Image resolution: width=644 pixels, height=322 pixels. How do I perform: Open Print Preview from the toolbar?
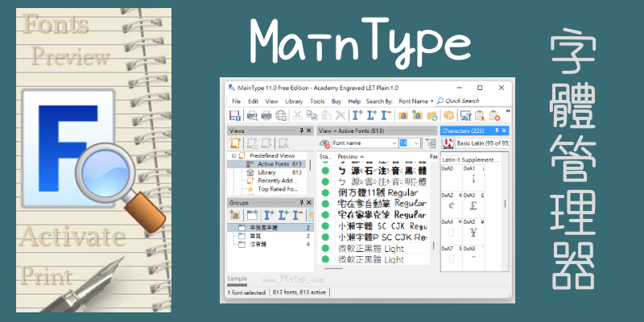252,115
